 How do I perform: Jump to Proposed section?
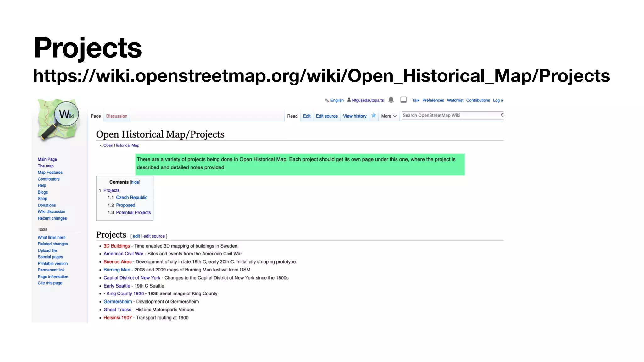coord(125,205)
